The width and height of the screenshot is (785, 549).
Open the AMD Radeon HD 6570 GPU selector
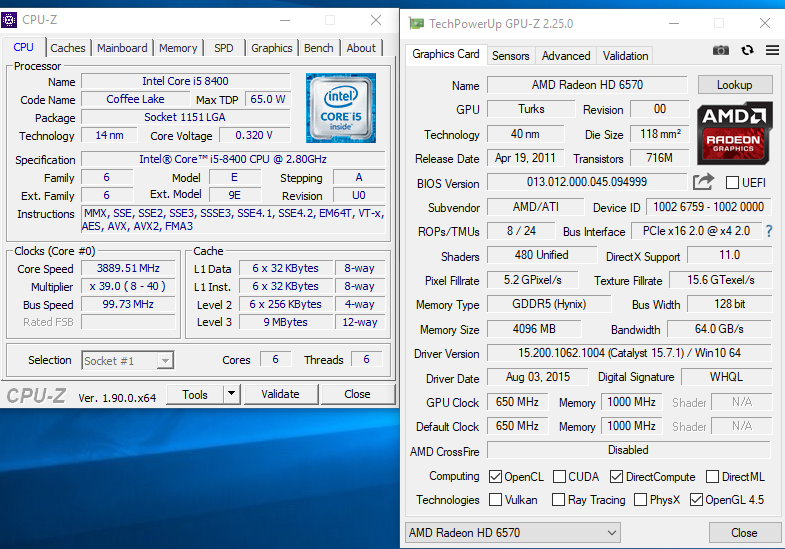[x=513, y=532]
